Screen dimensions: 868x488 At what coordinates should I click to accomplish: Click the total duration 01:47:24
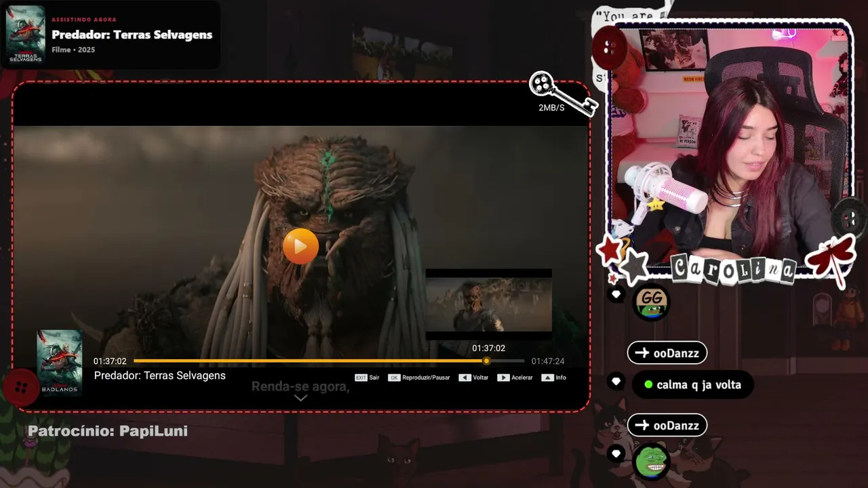[548, 361]
